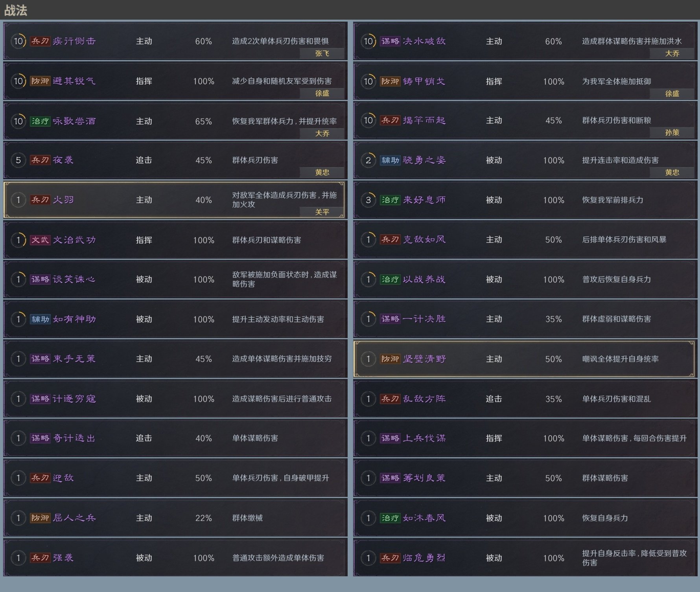This screenshot has width=700, height=592.
Task: Click the 关平 hero label on 火羽
Action: point(322,212)
